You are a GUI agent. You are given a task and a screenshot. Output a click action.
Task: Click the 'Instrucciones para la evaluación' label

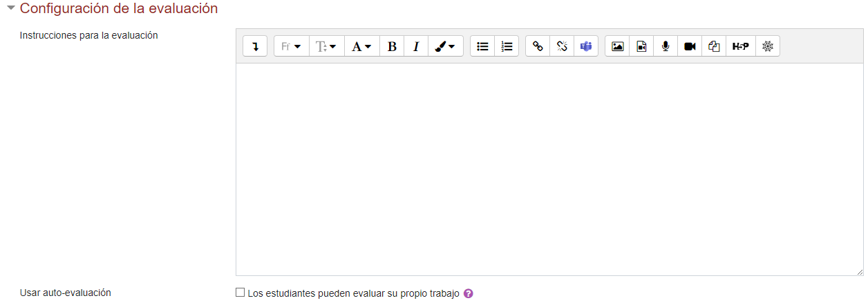tap(89, 35)
